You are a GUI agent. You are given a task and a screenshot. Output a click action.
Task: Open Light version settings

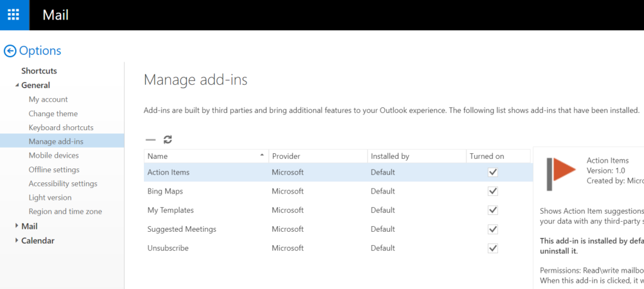coord(50,197)
